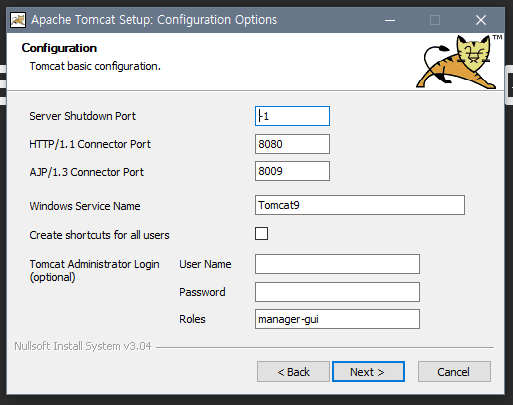The width and height of the screenshot is (513, 405).
Task: Focus the Server Shutdown Port field
Action: [x=292, y=116]
